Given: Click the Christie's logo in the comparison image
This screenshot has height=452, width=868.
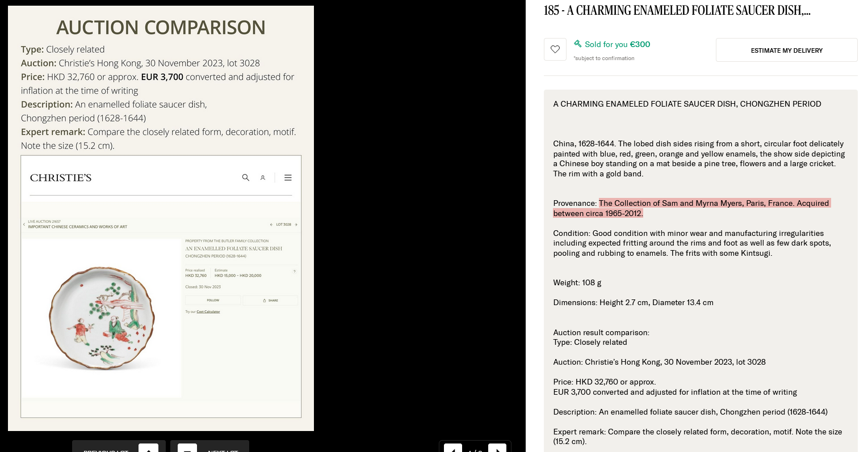Looking at the screenshot, I should pos(61,178).
